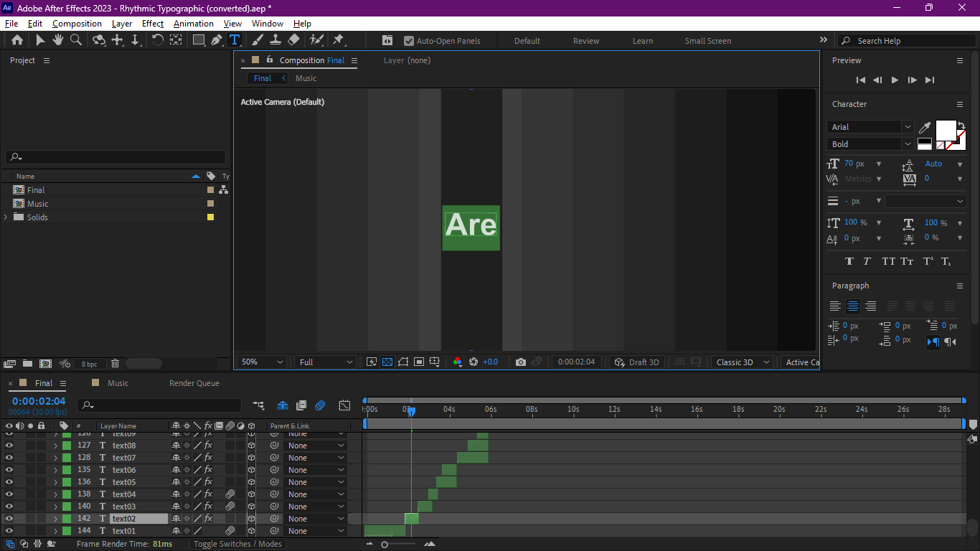Select the Rotation tool
The width and height of the screenshot is (980, 551).
pos(158,40)
